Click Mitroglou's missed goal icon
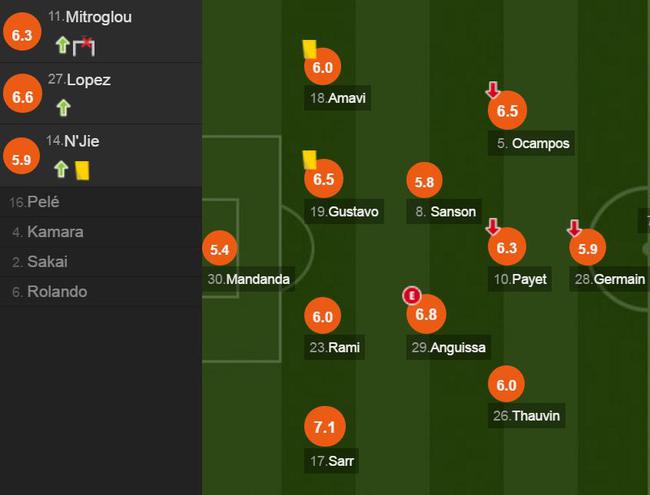The height and width of the screenshot is (495, 650). pyautogui.click(x=84, y=46)
